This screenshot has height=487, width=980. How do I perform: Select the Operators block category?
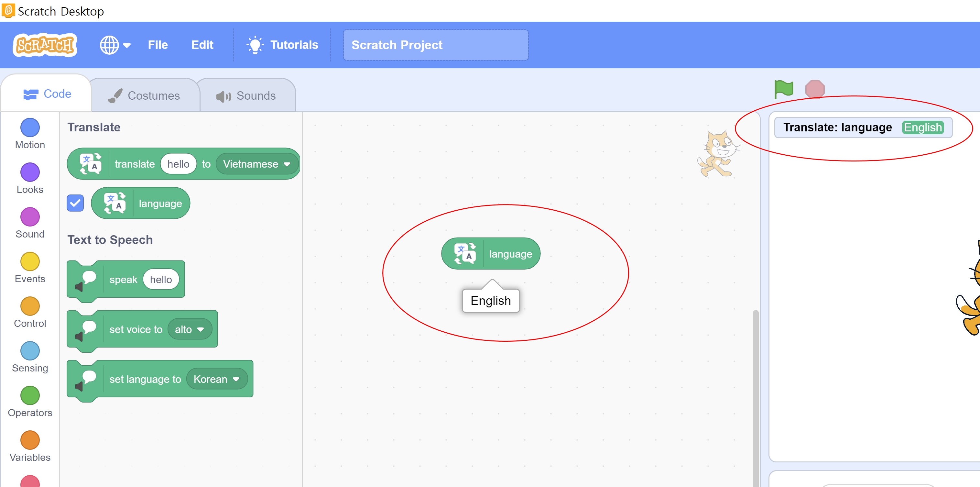30,401
